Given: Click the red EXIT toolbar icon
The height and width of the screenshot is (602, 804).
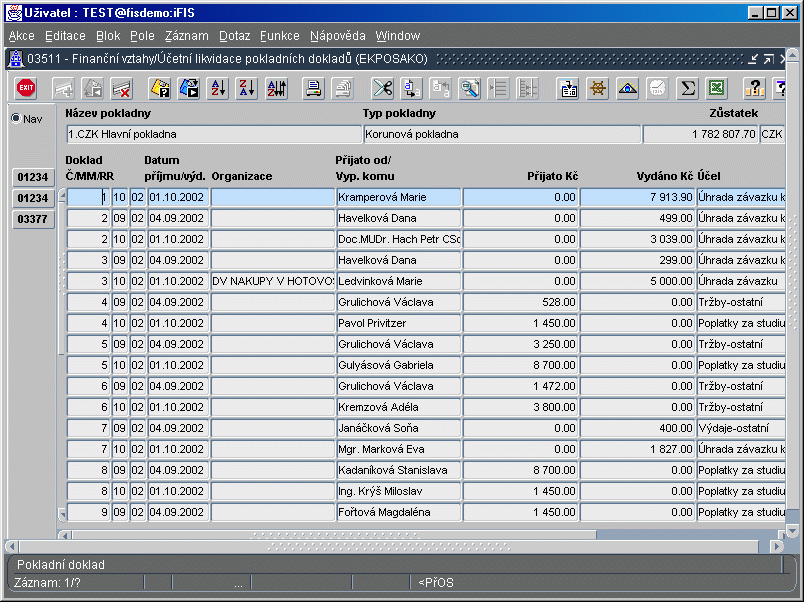Looking at the screenshot, I should [26, 88].
